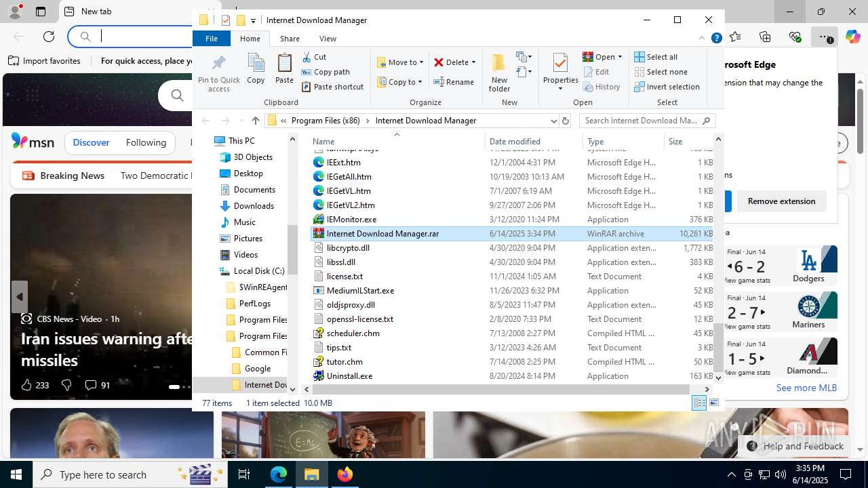The image size is (868, 488).
Task: Refresh the Edge page
Action: 49,37
